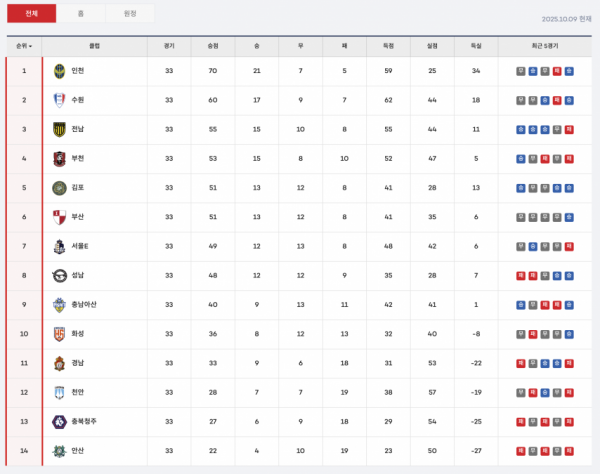This screenshot has width=600, height=474.
Task: Open the Jeonnam (전남) club logo
Action: [59, 129]
